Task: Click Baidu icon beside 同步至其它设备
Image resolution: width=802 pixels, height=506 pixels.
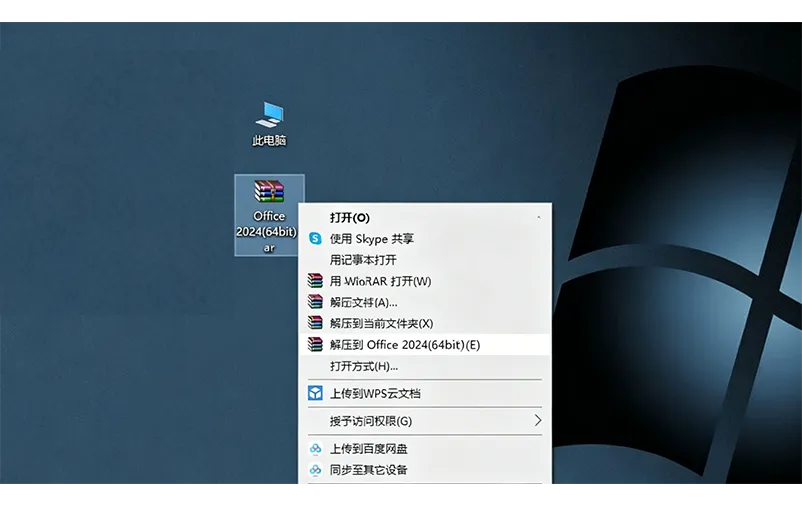Action: pos(316,470)
